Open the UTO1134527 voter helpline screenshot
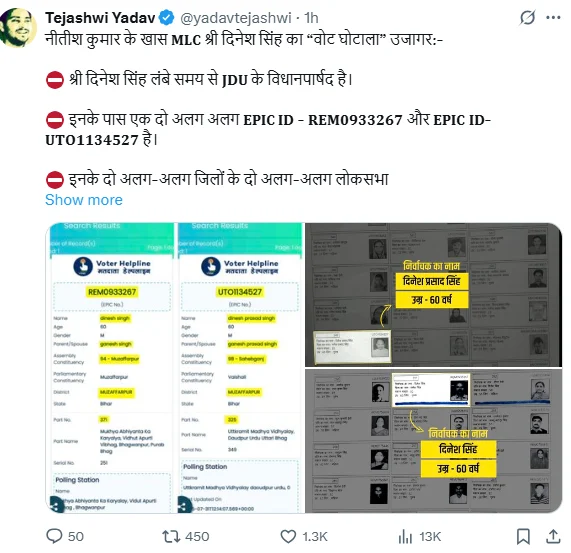Screen dimensions: 571x553 [241, 368]
